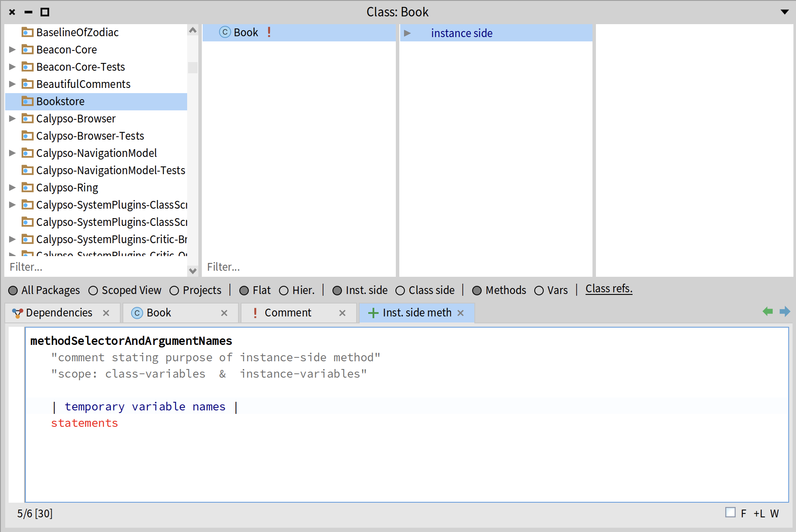Viewport: 796px width, 532px height.
Task: Select the Scoped View radio button
Action: (x=93, y=291)
